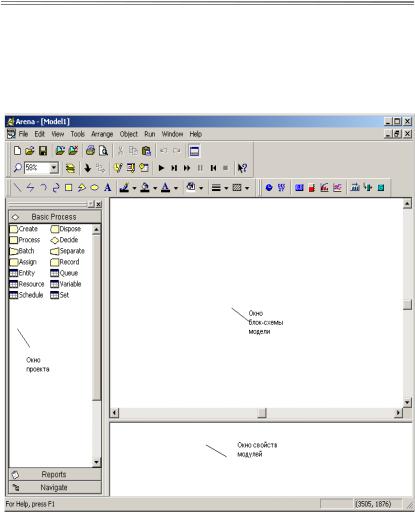415x512 pixels.
Task: Click the Clock animation icon
Action: (269, 188)
